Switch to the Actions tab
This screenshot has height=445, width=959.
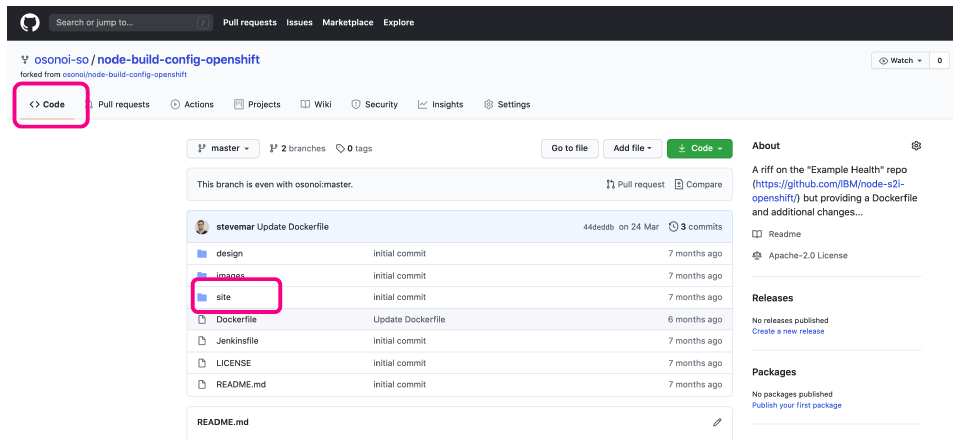click(192, 105)
